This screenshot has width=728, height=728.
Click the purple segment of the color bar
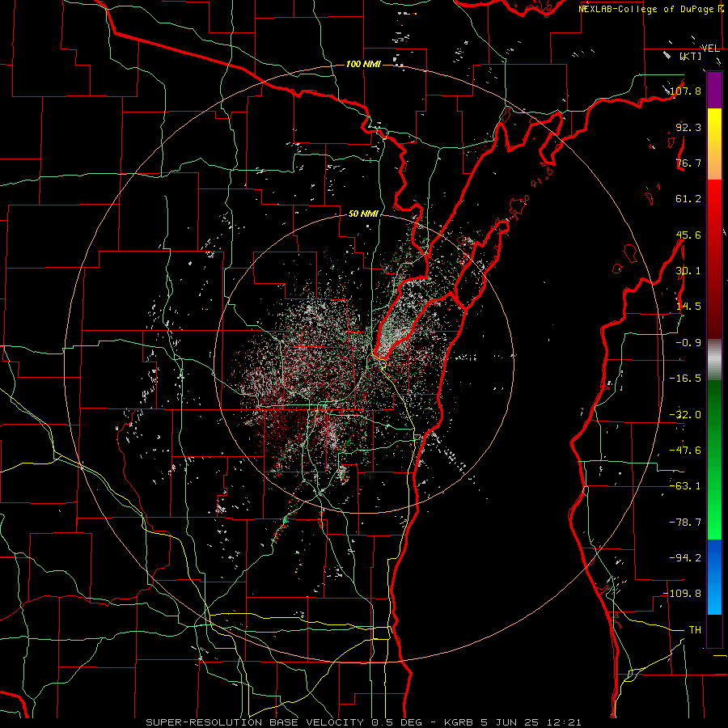click(x=714, y=91)
